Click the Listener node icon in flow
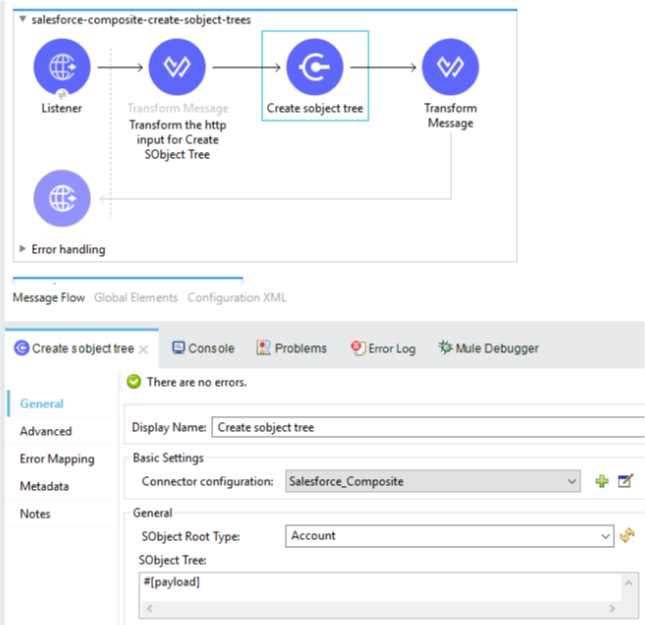645x625 pixels. point(62,67)
